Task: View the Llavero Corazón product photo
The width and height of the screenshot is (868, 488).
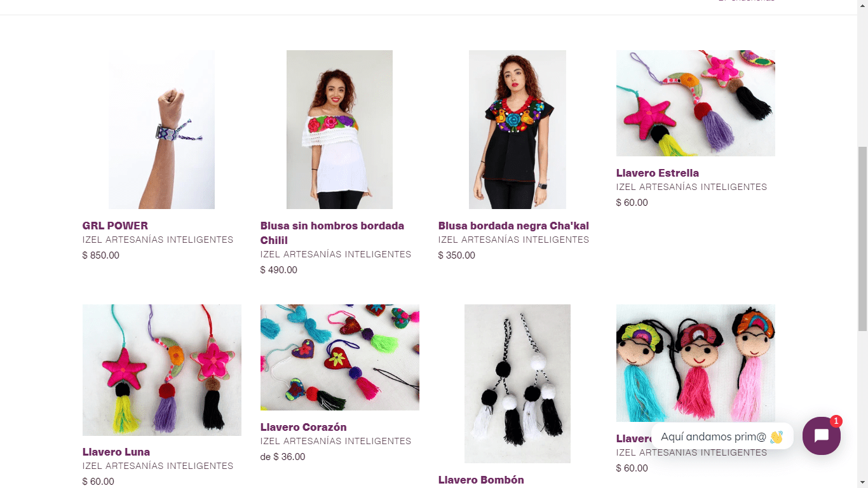Action: [339, 357]
